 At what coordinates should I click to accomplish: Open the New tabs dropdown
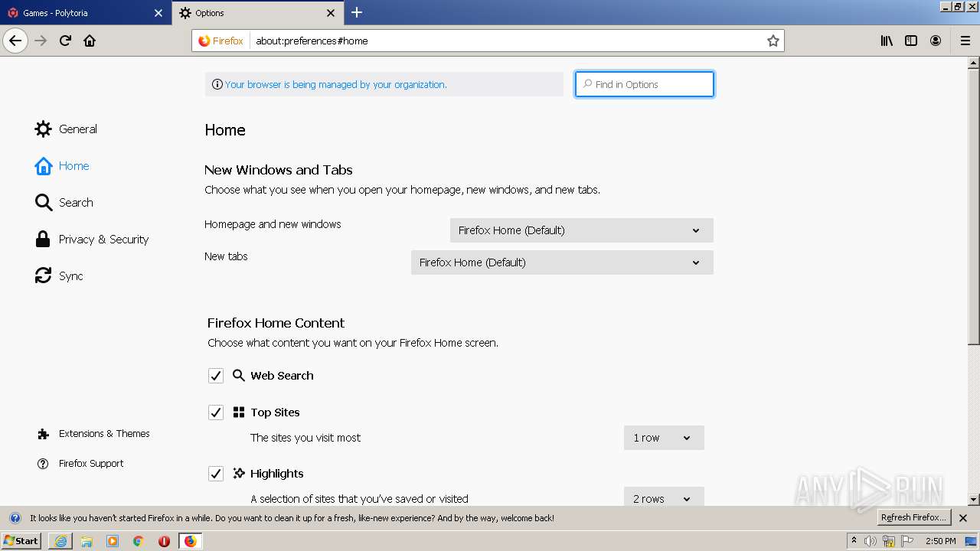click(562, 262)
